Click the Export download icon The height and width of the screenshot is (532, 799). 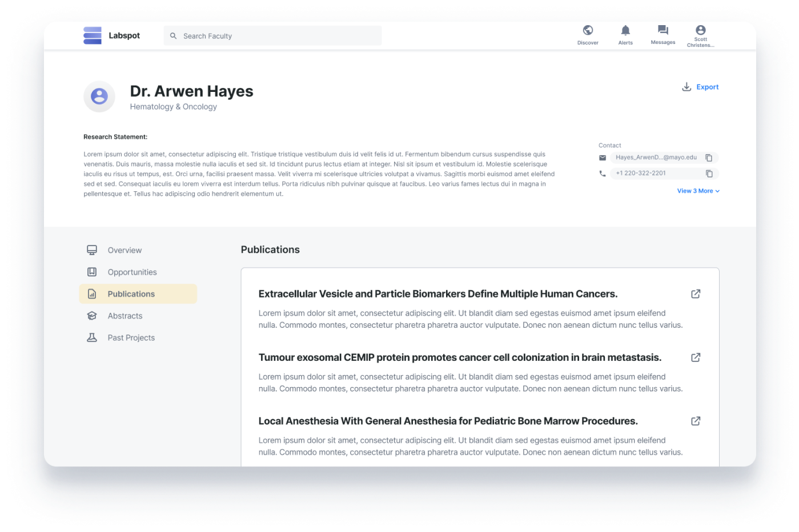(x=686, y=87)
